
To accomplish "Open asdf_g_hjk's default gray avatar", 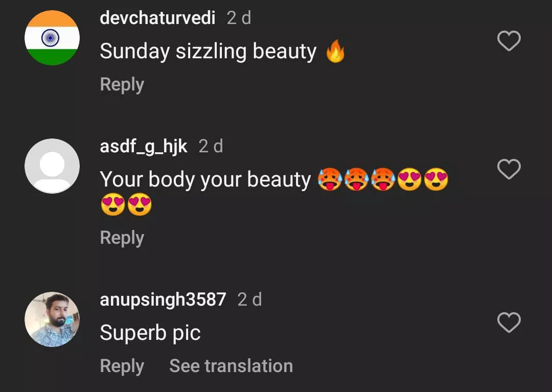I will click(52, 166).
